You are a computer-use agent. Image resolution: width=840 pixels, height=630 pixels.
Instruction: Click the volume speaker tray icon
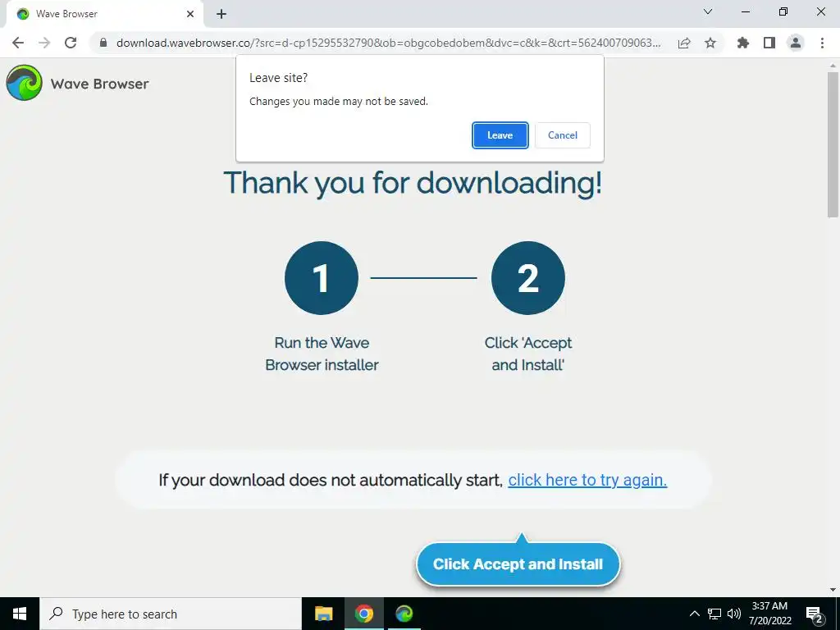(x=734, y=614)
